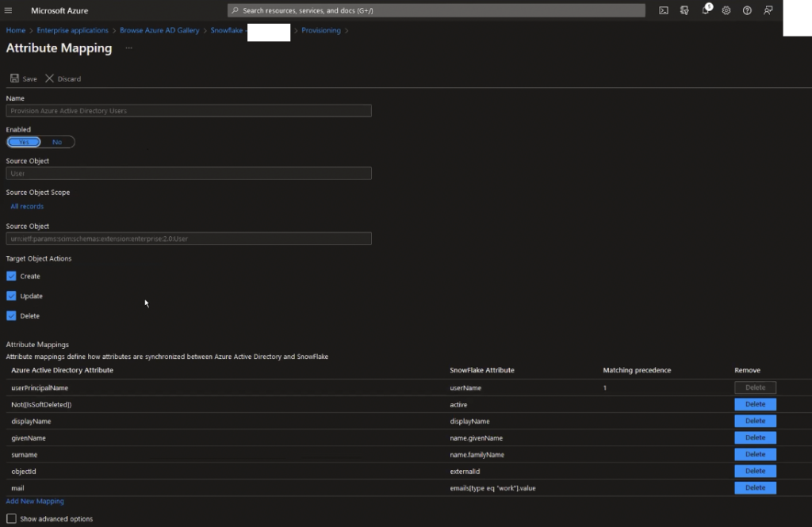Viewport: 812px width, 527px height.
Task: Open the Attribute Mapping ellipsis menu
Action: click(x=128, y=48)
